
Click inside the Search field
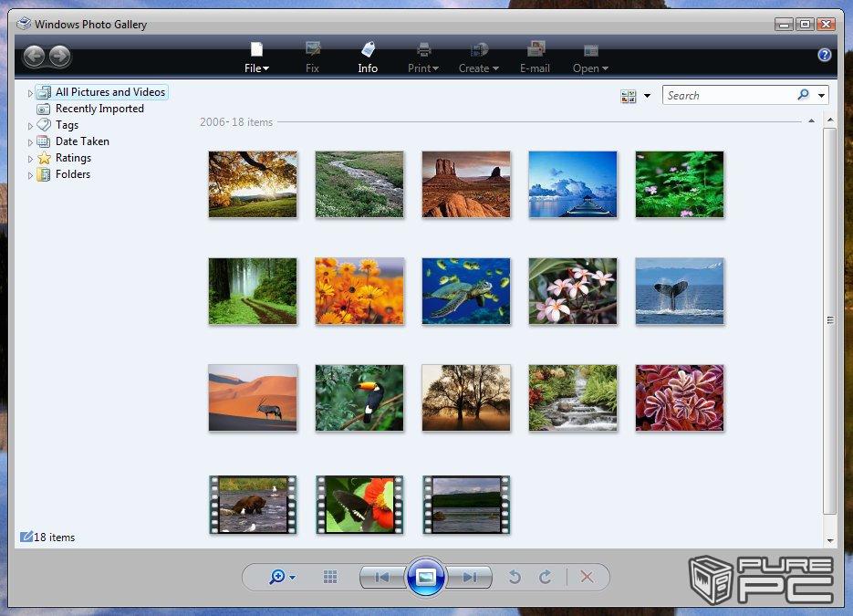728,96
